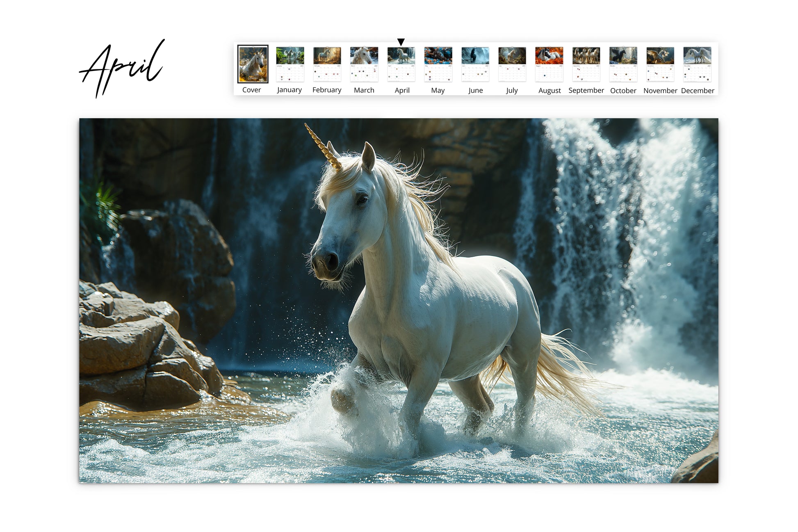
Task: Click the 'December' label text
Action: (x=698, y=91)
